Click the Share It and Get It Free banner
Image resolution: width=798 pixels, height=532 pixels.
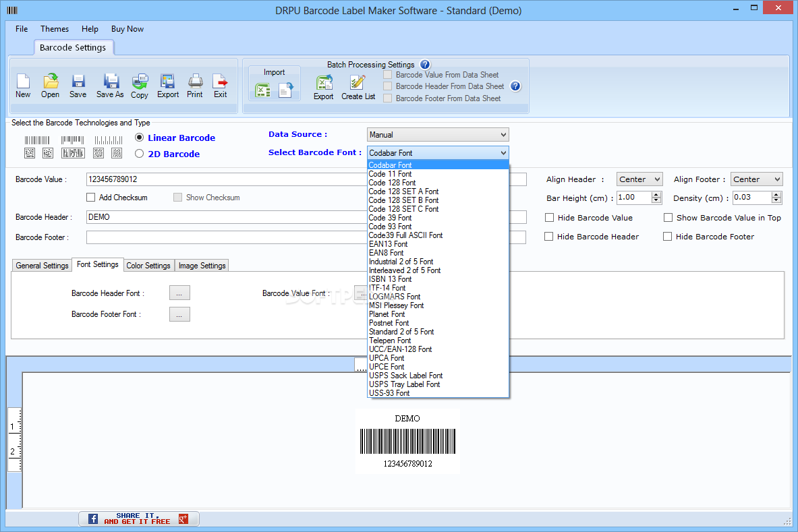[x=138, y=519]
